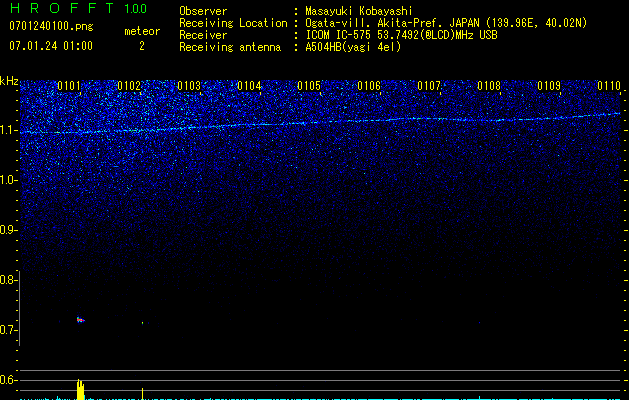Click the 1.1 kHz axis label
The image size is (629, 400).
pos(8,130)
